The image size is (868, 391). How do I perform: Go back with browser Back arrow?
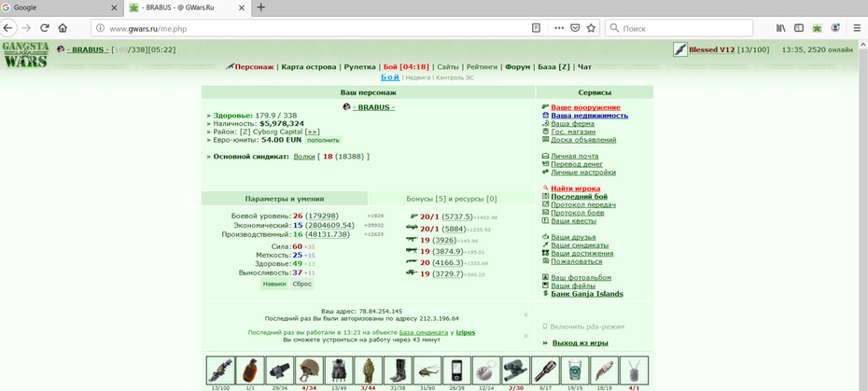(7, 28)
